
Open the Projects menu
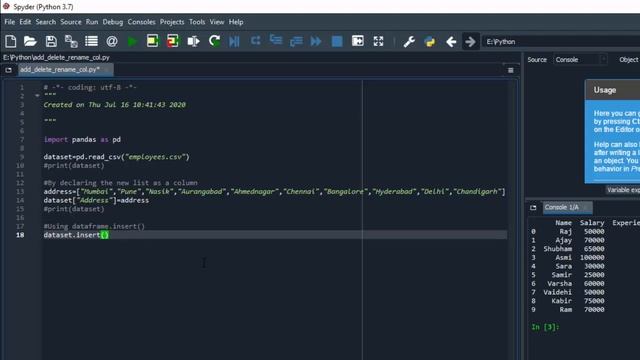(x=172, y=22)
